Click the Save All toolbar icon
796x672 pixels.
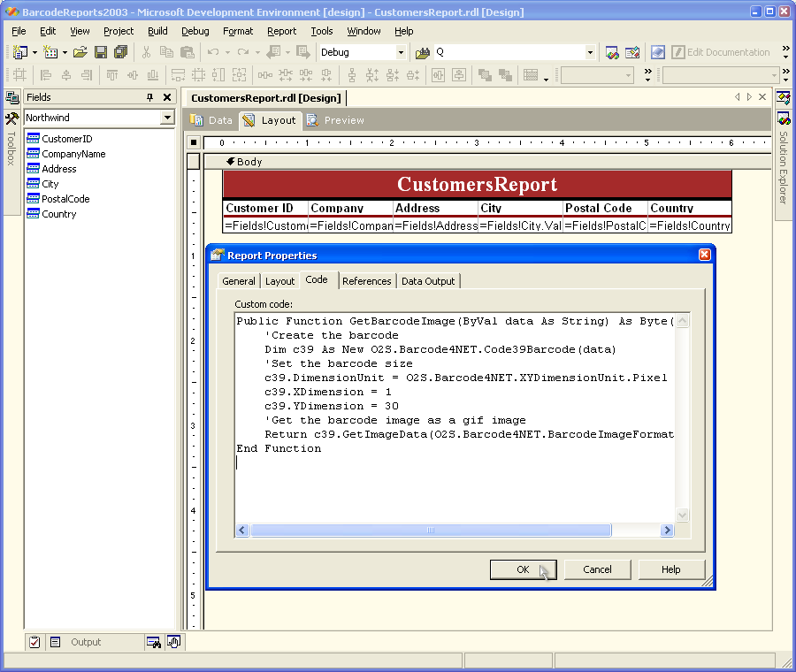coord(120,52)
